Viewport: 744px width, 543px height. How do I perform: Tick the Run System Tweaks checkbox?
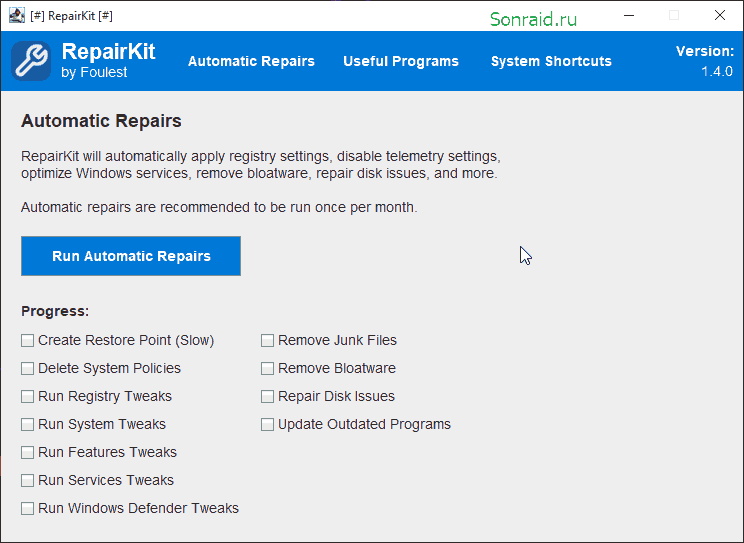click(x=28, y=424)
